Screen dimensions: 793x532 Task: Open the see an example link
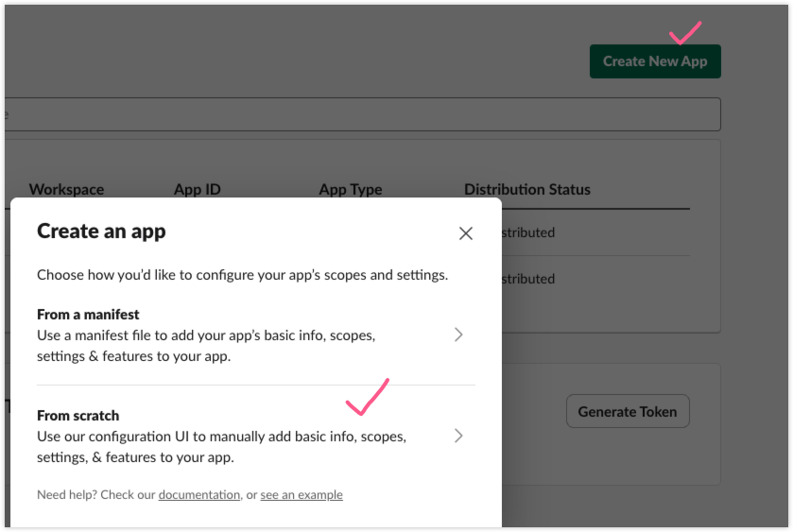click(302, 494)
